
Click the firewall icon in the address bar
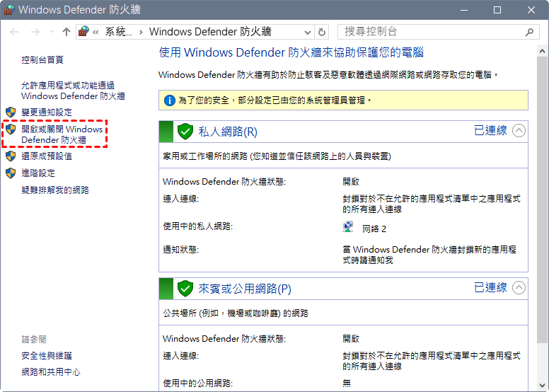click(x=83, y=32)
